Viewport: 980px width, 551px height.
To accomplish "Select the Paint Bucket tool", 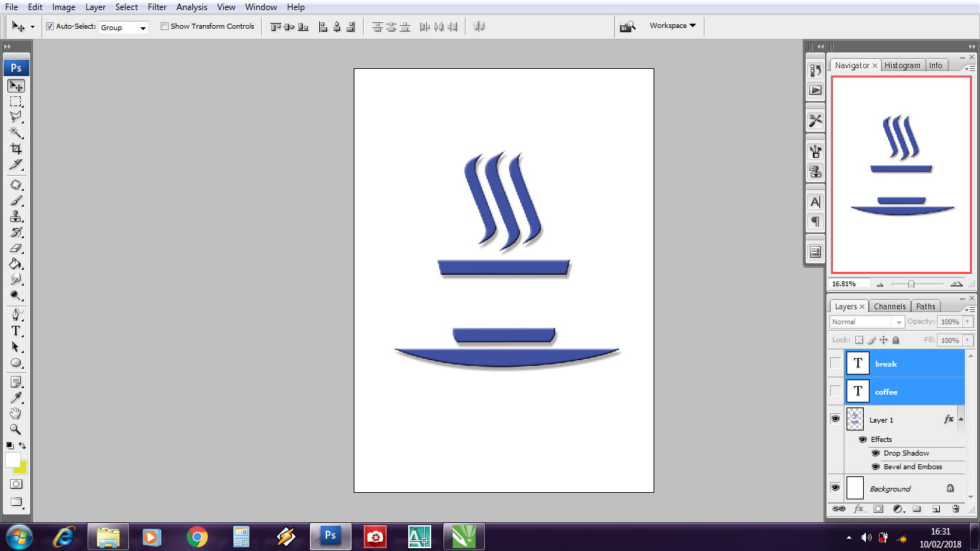I will (x=16, y=264).
